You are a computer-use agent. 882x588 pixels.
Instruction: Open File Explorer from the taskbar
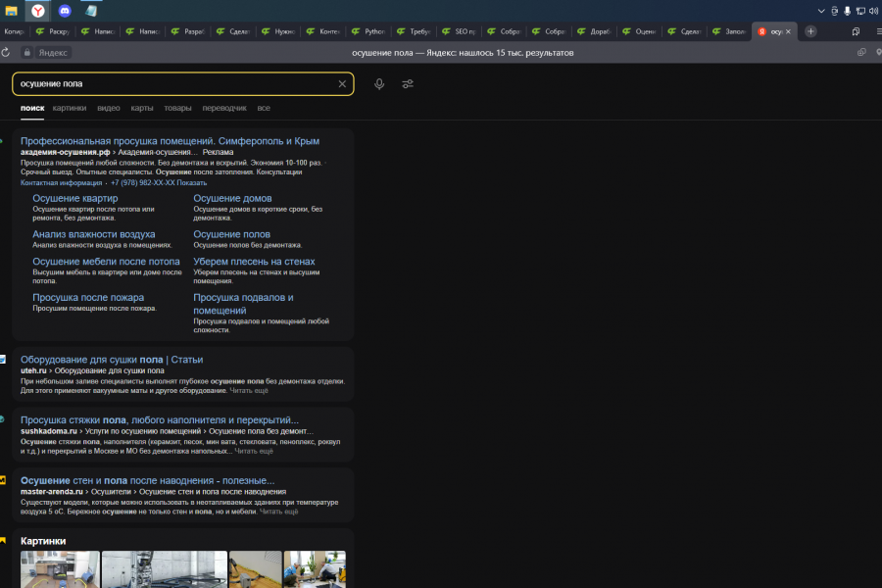coord(11,11)
